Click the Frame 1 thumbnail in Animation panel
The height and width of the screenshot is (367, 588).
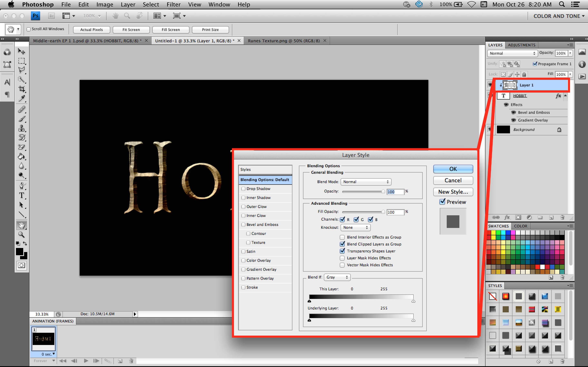[44, 338]
